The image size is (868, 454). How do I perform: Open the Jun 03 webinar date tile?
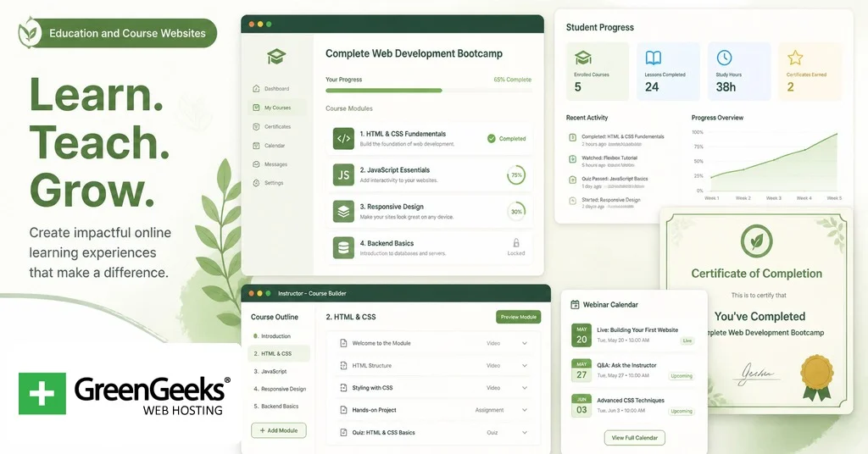581,406
